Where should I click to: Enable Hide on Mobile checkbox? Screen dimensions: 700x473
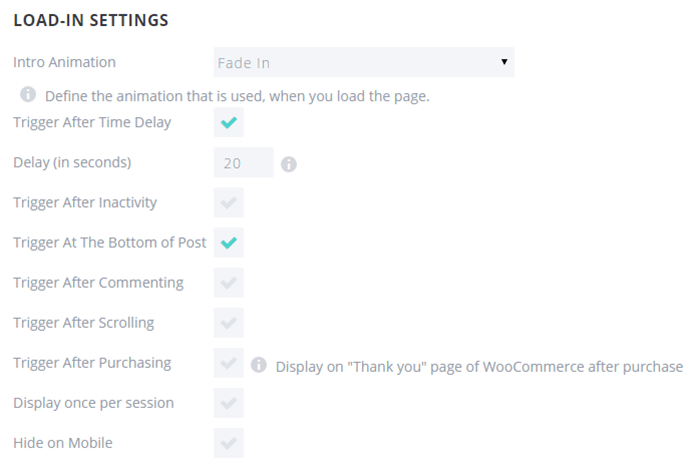229,443
